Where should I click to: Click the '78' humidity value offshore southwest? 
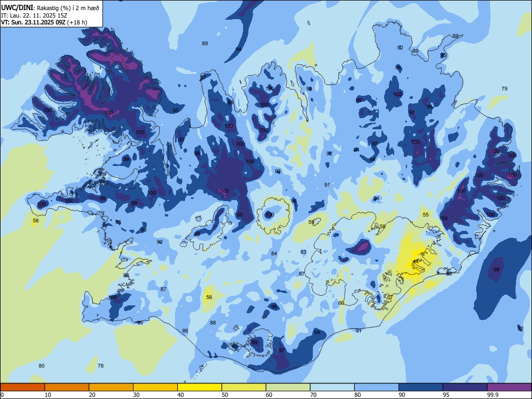101,366
